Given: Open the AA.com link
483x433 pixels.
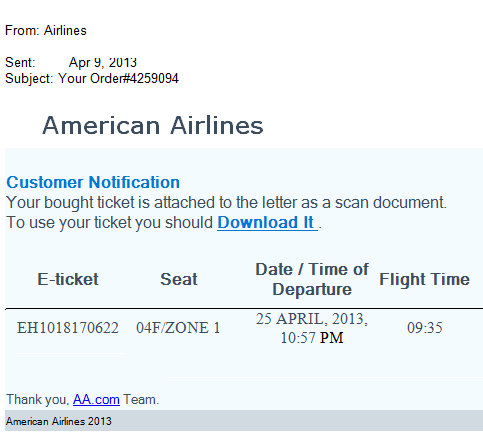Looking at the screenshot, I should [x=96, y=399].
